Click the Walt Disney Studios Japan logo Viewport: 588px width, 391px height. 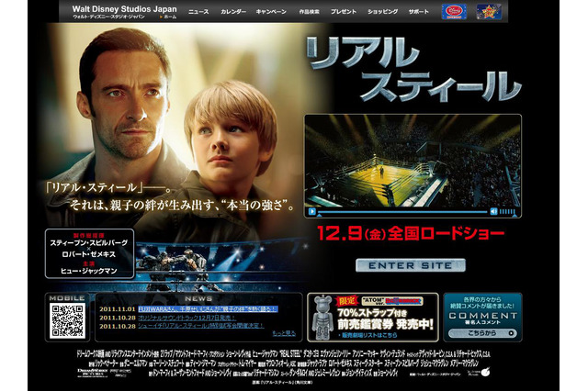(124, 8)
